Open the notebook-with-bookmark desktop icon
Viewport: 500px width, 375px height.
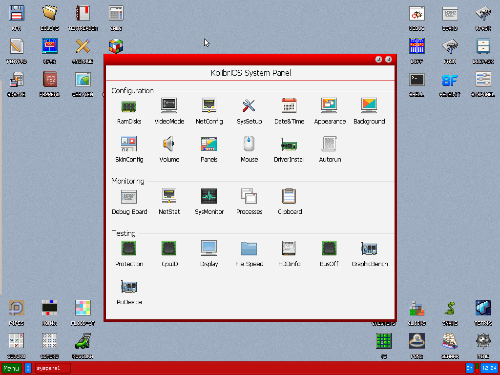point(83,13)
